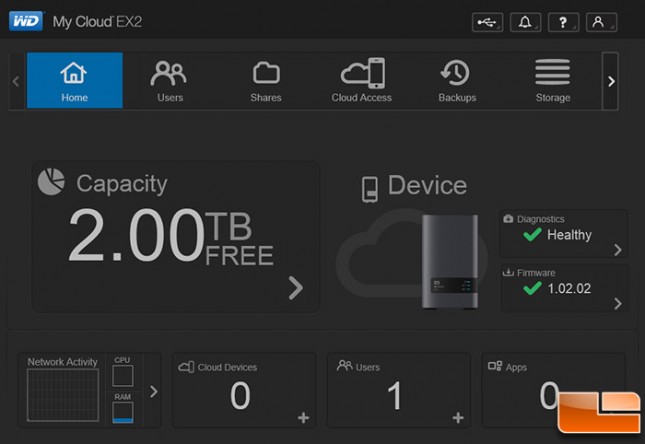This screenshot has height=444, width=645.
Task: Click the Diagnostics medical kit icon
Action: (508, 219)
